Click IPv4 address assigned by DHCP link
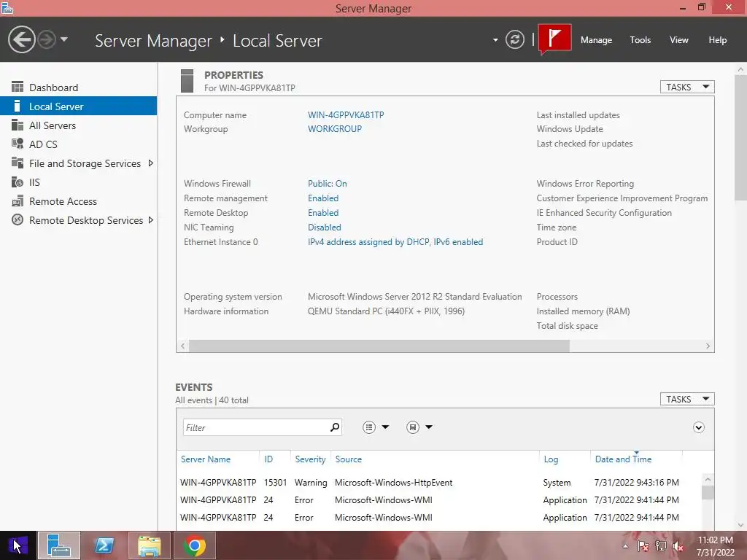The height and width of the screenshot is (560, 747). 395,242
